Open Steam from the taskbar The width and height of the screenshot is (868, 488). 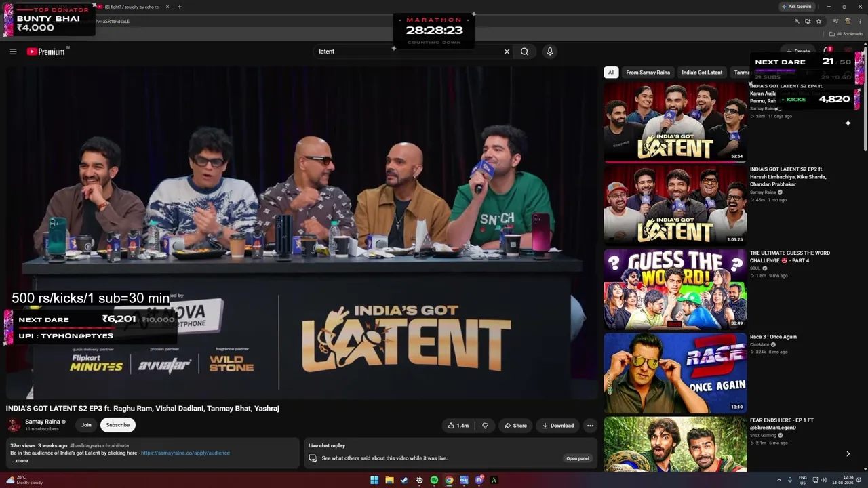click(x=404, y=481)
